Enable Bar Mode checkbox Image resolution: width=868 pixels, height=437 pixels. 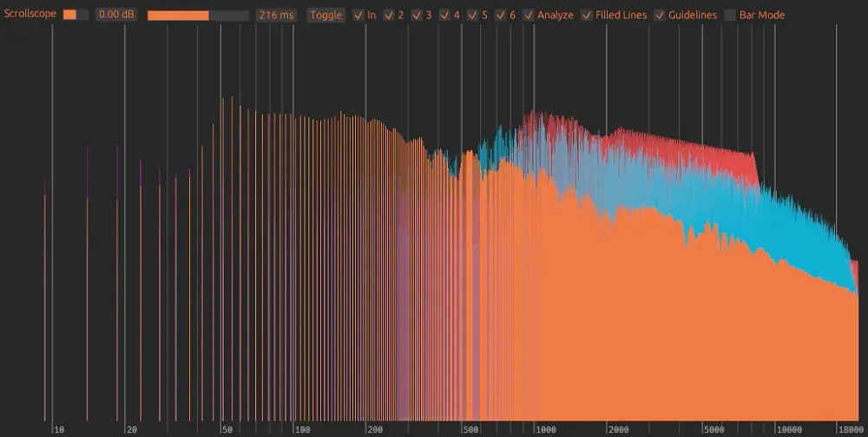coord(730,15)
